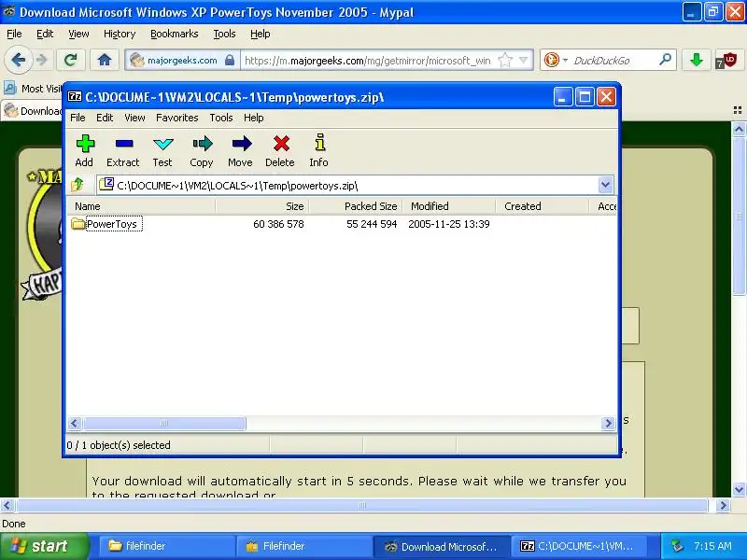This screenshot has height=560, width=747.
Task: Bookmark this page with the star icon
Action: point(505,61)
